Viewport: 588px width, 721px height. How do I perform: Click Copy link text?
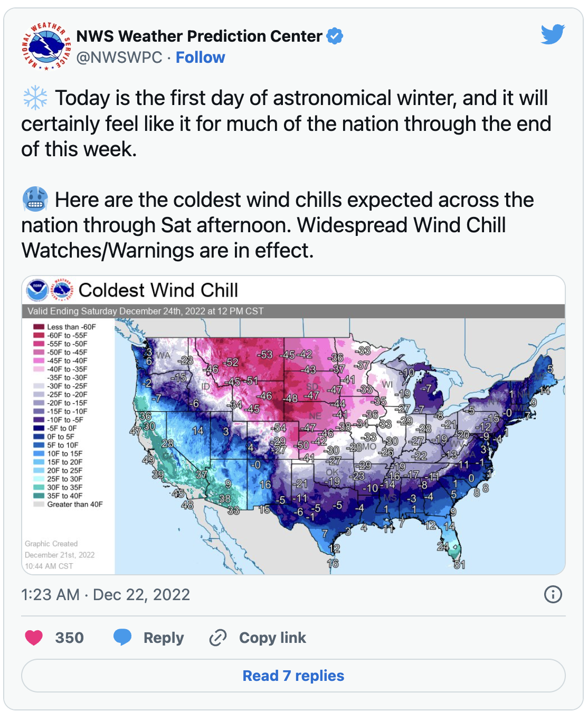click(272, 638)
